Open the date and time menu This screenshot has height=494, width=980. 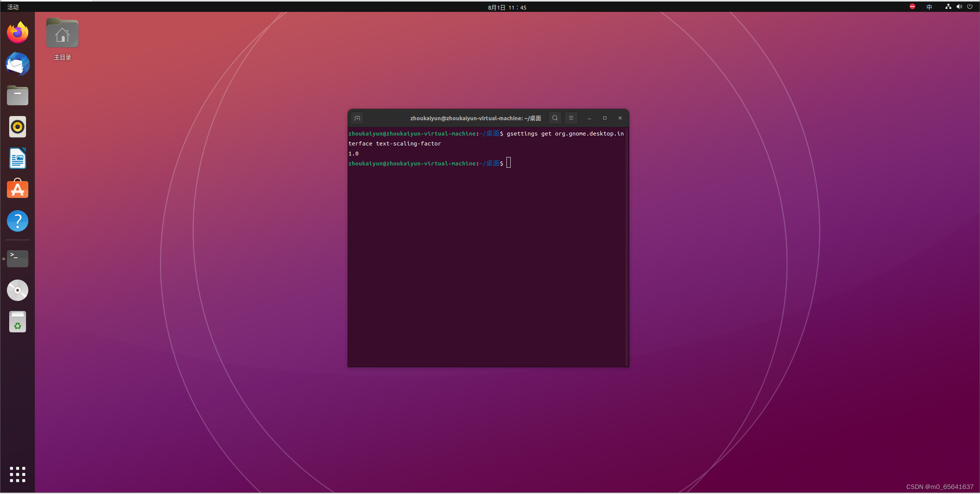click(x=507, y=7)
